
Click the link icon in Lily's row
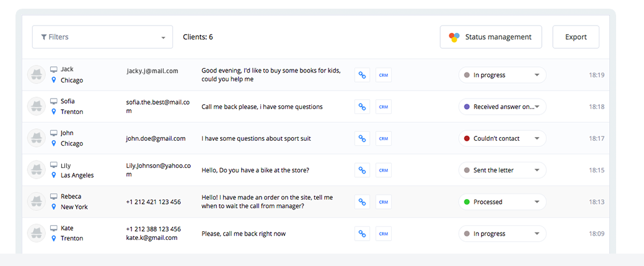362,170
